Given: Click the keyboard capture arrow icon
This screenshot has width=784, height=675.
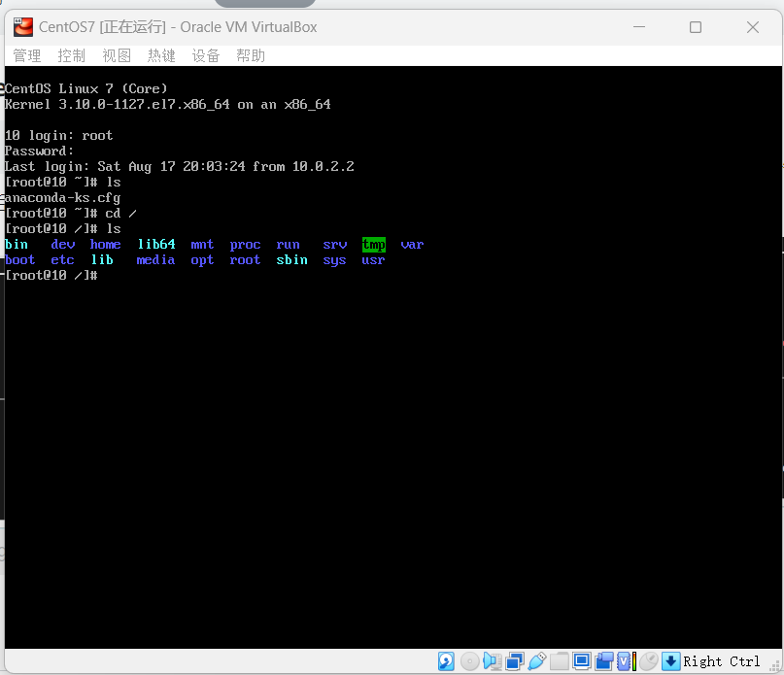Looking at the screenshot, I should (x=671, y=661).
